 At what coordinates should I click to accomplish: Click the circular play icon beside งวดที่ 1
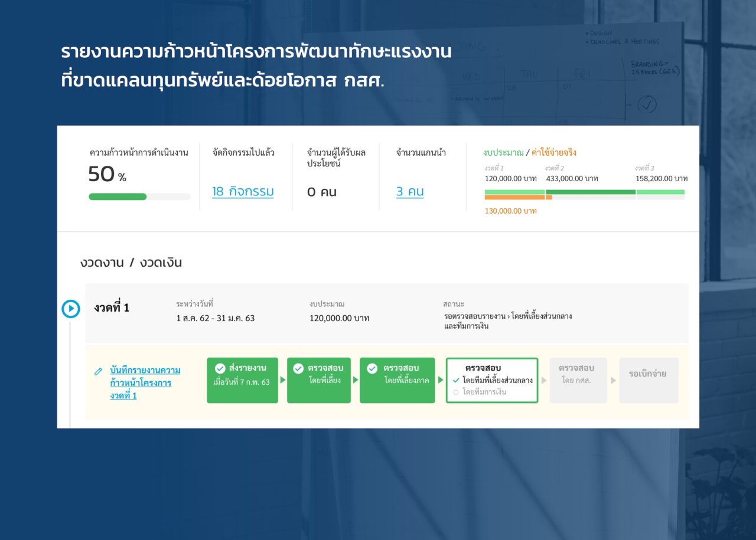pos(71,309)
